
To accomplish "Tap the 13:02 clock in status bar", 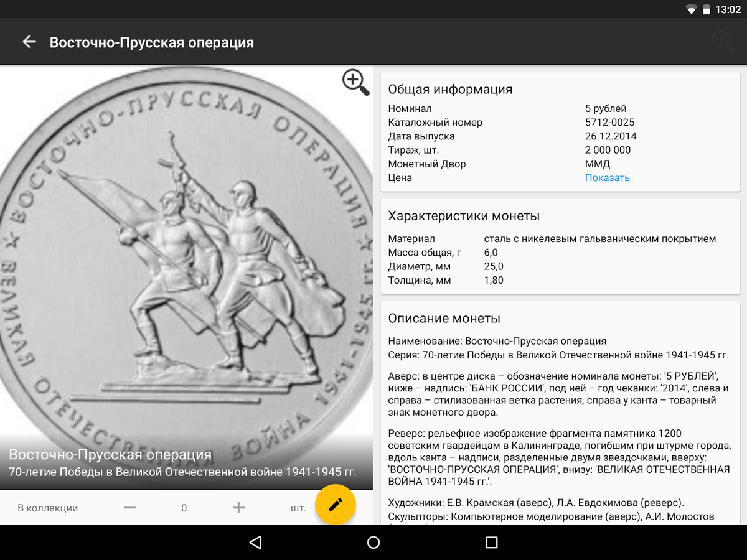I will coord(728,9).
